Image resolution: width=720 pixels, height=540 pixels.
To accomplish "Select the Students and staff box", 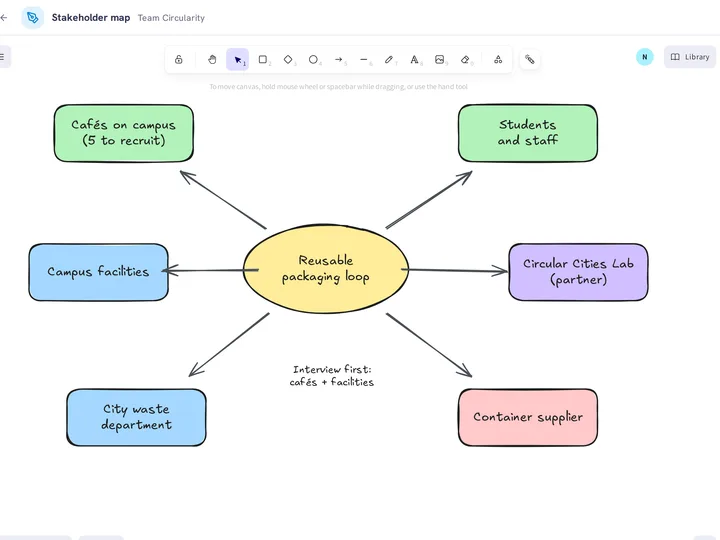I will 528,133.
